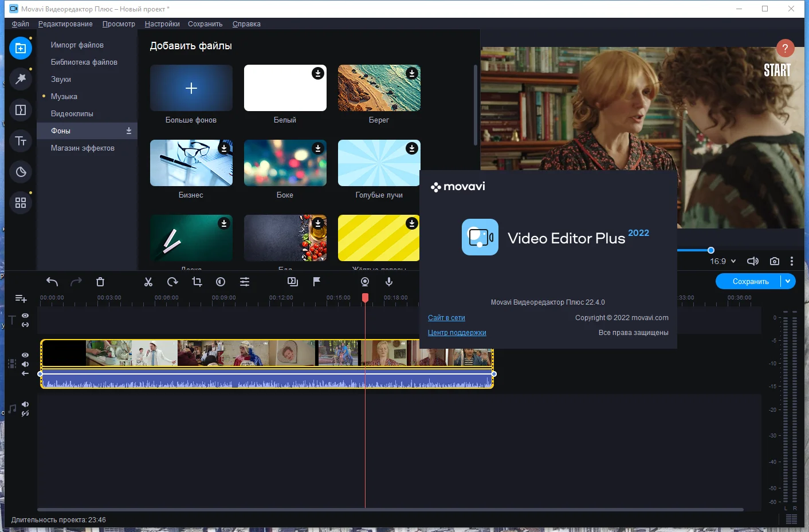Open the 16:9 aspect ratio dropdown
The image size is (809, 532).
723,261
